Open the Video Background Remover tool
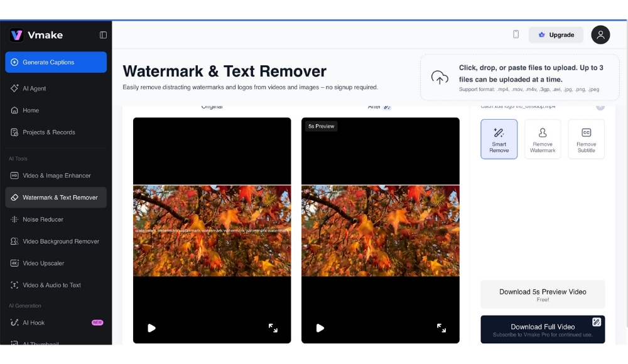Viewport: 628px width, 364px height. pos(61,242)
